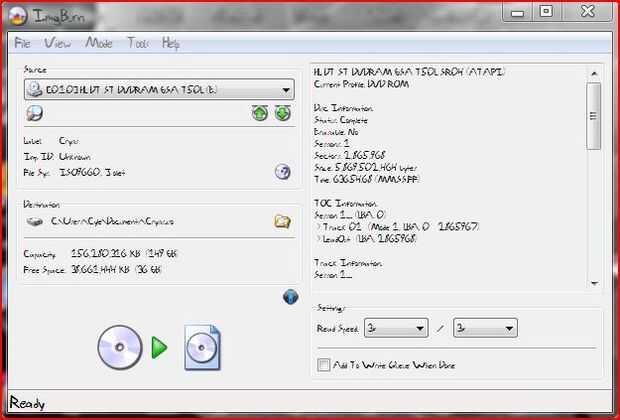Start reading disc with the big Read button

coord(119,347)
